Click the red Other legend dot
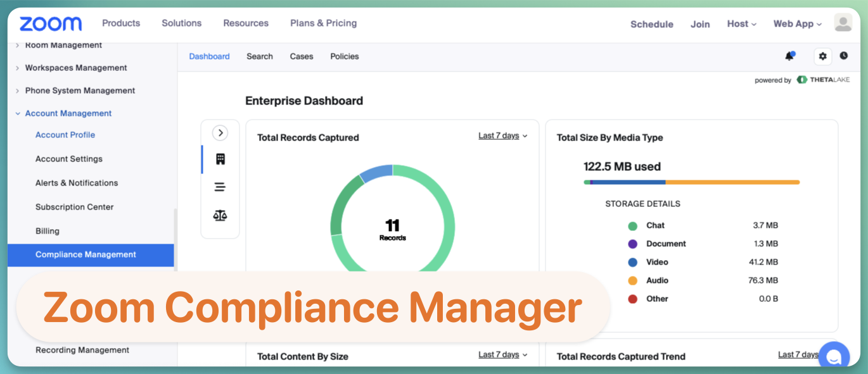The height and width of the screenshot is (374, 868). [x=632, y=299]
